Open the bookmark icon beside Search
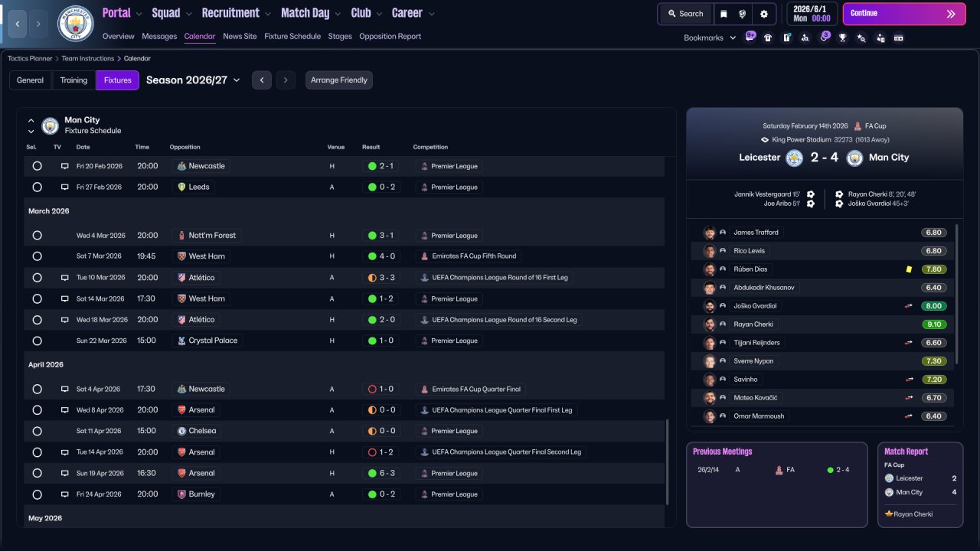Screen dimensions: 980x551 point(724,14)
